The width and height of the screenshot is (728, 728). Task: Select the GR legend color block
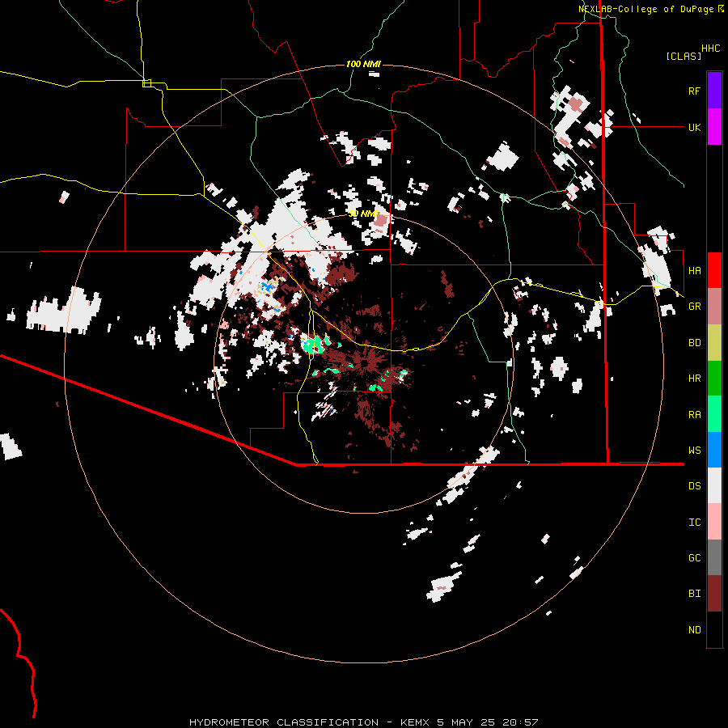[714, 306]
